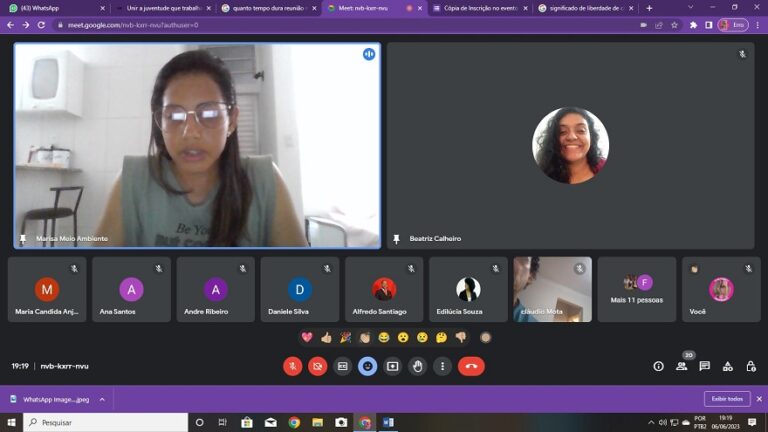Image resolution: width=768 pixels, height=432 pixels.
Task: Close the emoji reactions bar
Action: tap(367, 366)
